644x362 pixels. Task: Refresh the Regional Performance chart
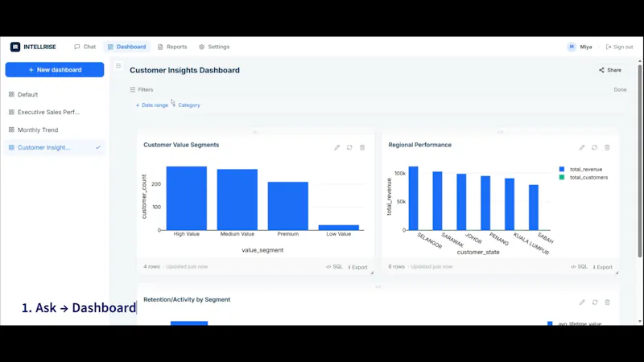(x=594, y=147)
